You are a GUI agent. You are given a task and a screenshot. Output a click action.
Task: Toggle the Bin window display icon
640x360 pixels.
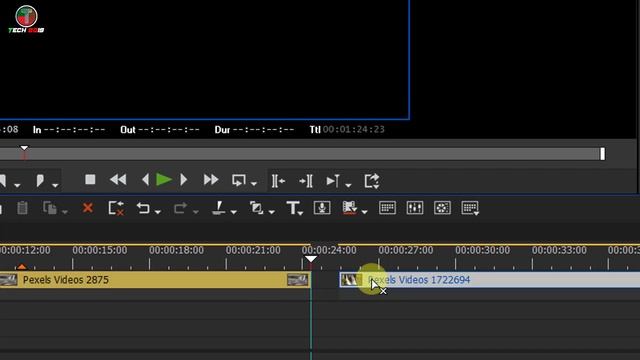tap(387, 208)
